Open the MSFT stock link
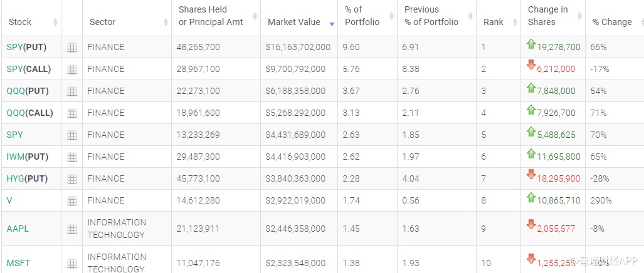 pyautogui.click(x=18, y=263)
